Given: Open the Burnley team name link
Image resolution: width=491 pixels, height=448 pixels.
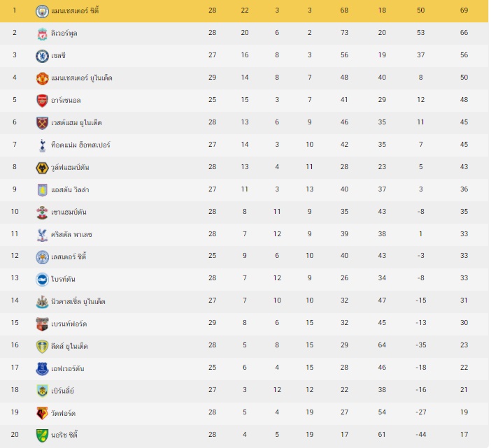Looking at the screenshot, I should click(63, 391).
